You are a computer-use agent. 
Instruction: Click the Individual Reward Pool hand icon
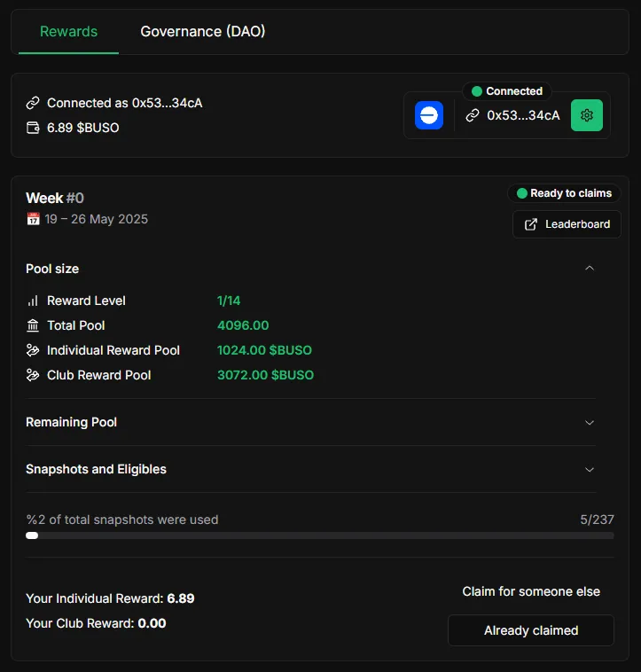(x=33, y=350)
